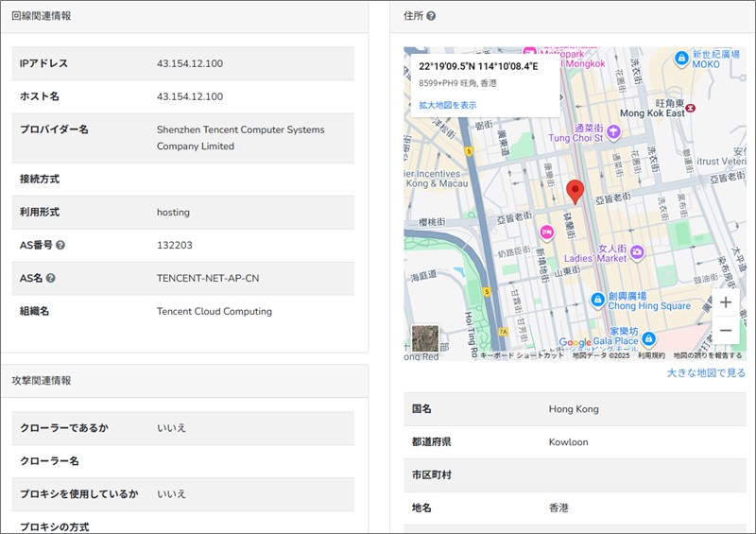Zoom in the map with plus button
Screen dimensions: 756x534
(x=726, y=302)
